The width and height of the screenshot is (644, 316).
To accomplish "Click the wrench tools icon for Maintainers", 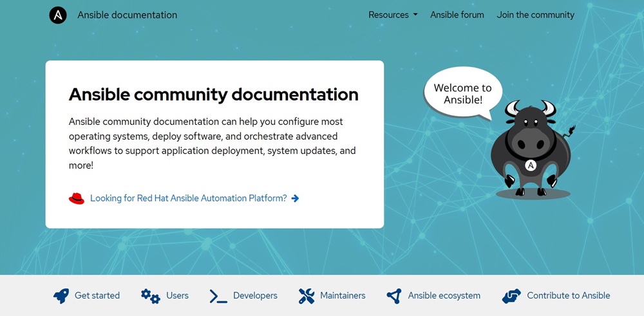I will (x=307, y=296).
